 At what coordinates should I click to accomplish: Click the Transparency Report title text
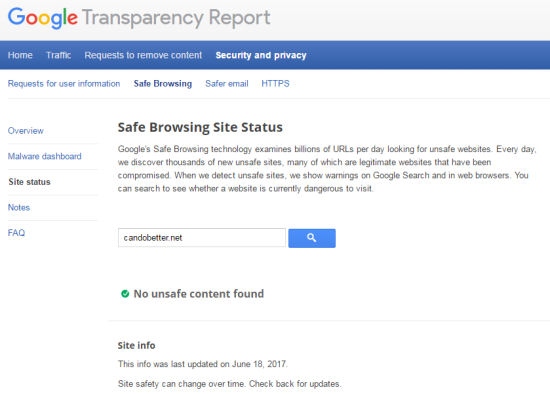176,18
